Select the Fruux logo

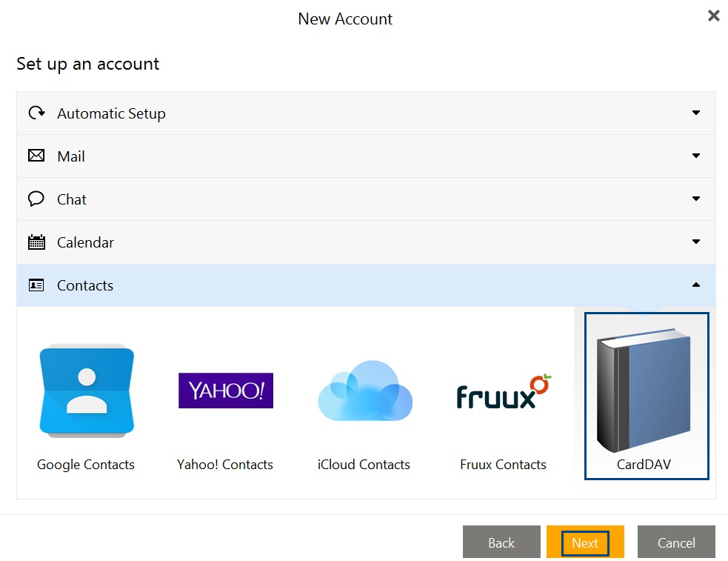click(x=504, y=392)
